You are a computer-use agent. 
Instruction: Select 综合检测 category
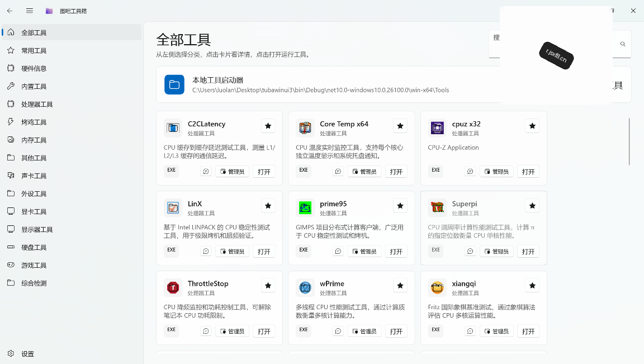point(72,283)
